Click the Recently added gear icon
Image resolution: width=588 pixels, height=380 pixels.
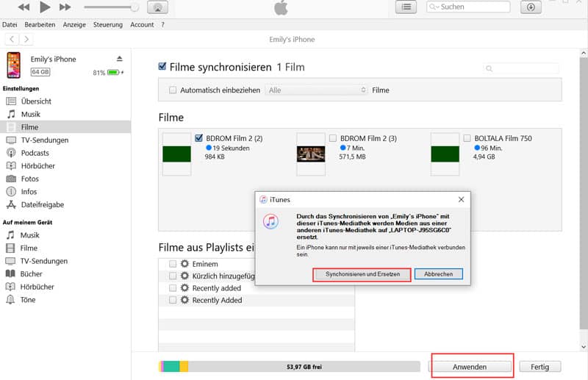[184, 288]
